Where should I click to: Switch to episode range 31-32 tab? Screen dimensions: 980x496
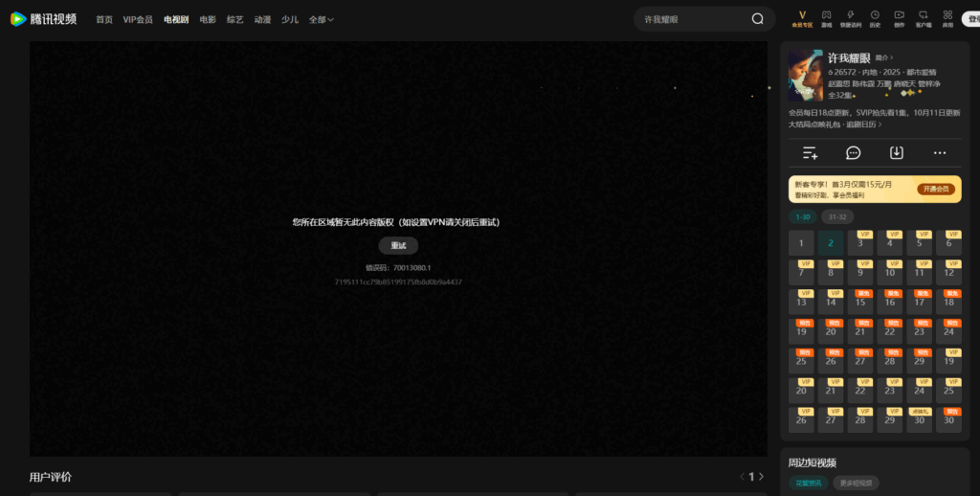835,216
